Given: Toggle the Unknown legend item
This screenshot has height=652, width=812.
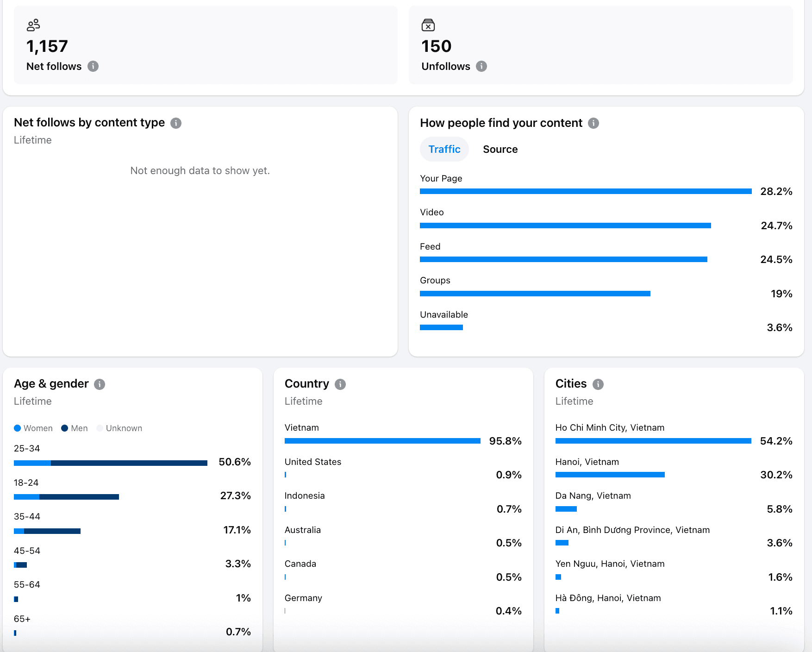Looking at the screenshot, I should (x=119, y=428).
